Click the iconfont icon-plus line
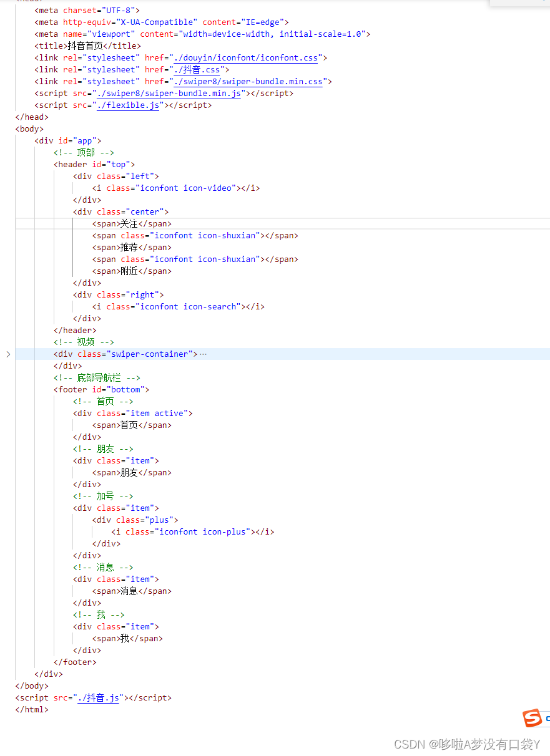 tap(193, 532)
